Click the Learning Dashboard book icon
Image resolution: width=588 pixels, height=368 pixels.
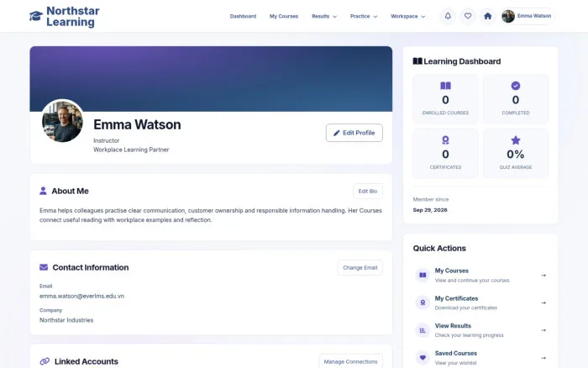pos(417,61)
